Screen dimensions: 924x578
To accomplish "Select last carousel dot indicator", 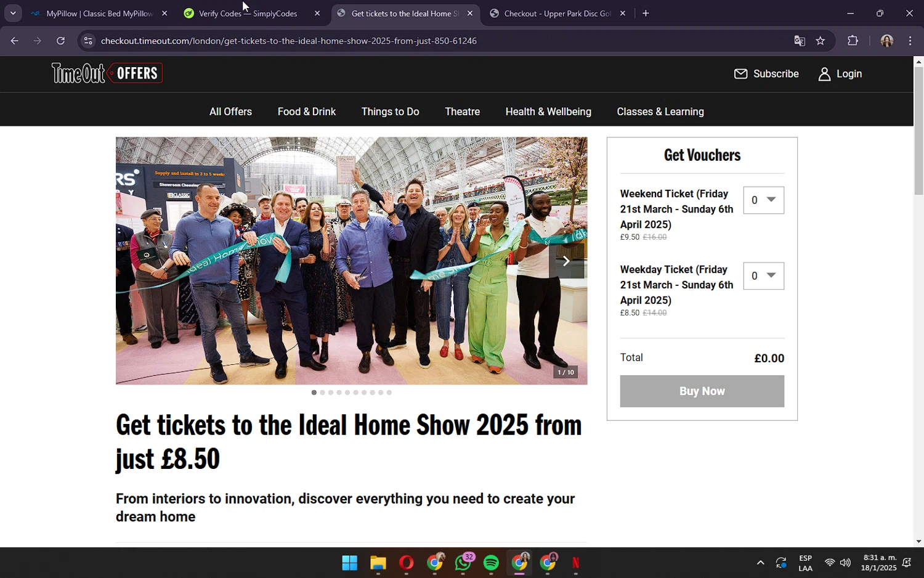I will point(389,393).
